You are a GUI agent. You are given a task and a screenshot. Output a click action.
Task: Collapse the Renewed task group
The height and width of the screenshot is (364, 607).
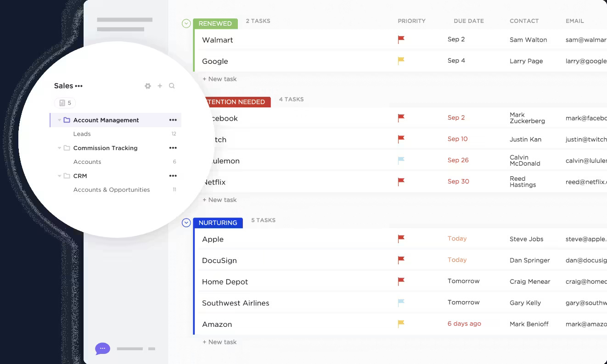(186, 23)
